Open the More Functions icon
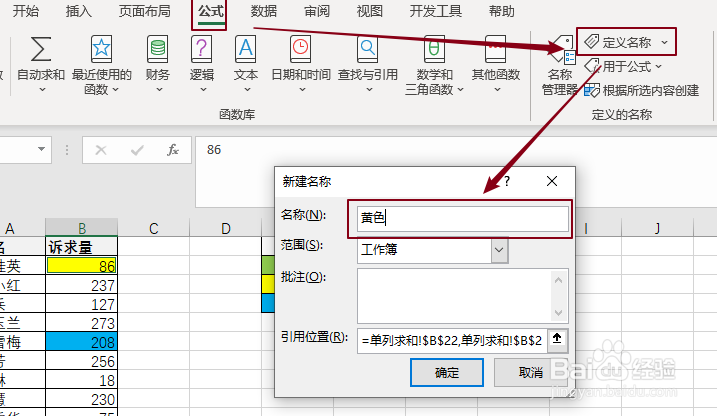 [496, 49]
